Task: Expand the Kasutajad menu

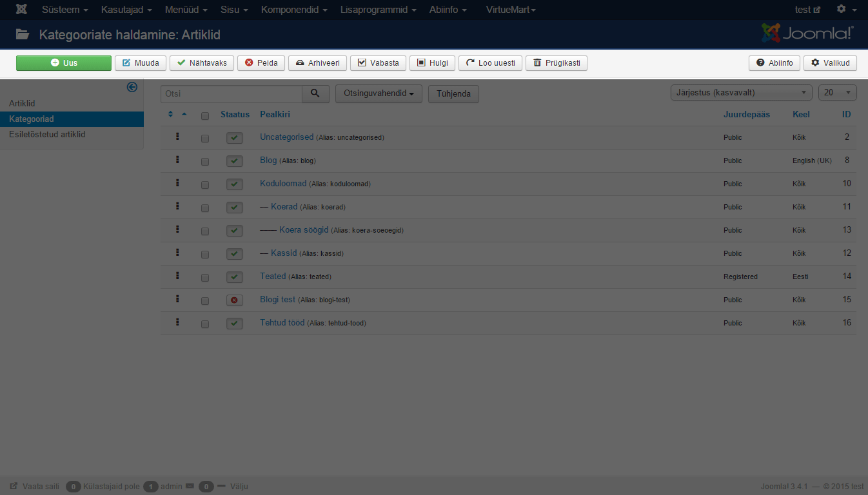Action: tap(126, 10)
